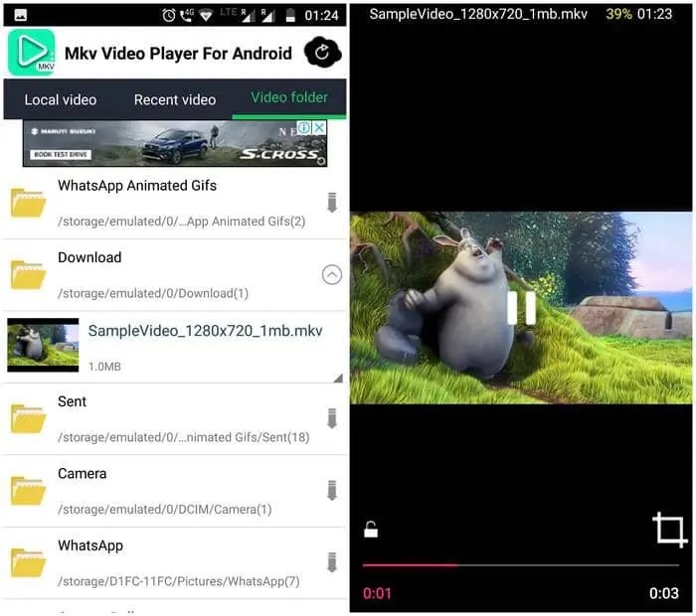696x616 pixels.
Task: Expand the Camera folder arrow
Action: [x=332, y=490]
